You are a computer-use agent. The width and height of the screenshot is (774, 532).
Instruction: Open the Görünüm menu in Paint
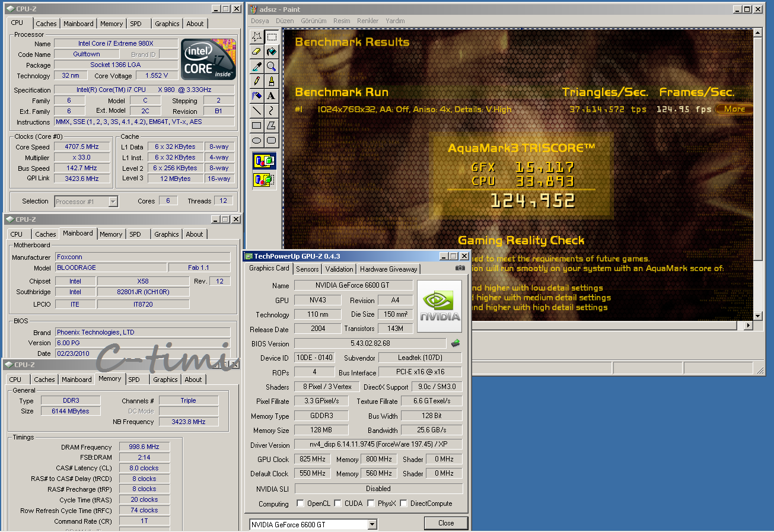pyautogui.click(x=314, y=21)
